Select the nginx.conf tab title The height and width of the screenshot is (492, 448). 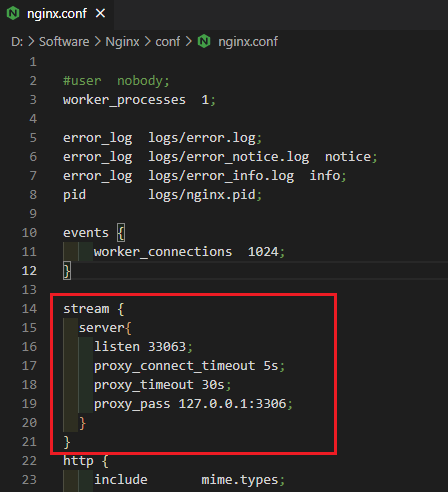(x=57, y=14)
